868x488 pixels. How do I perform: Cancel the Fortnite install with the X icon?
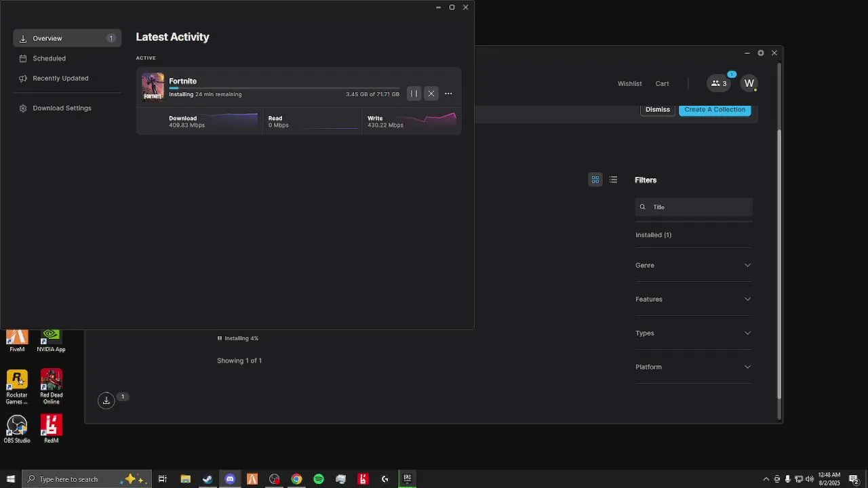pyautogui.click(x=431, y=94)
